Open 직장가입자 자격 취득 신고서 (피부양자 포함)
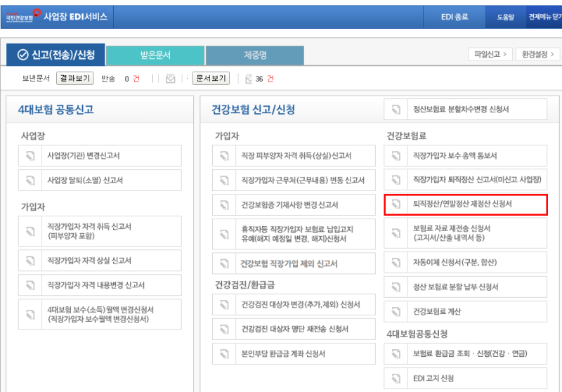Image resolution: width=562 pixels, height=392 pixels. [x=100, y=231]
